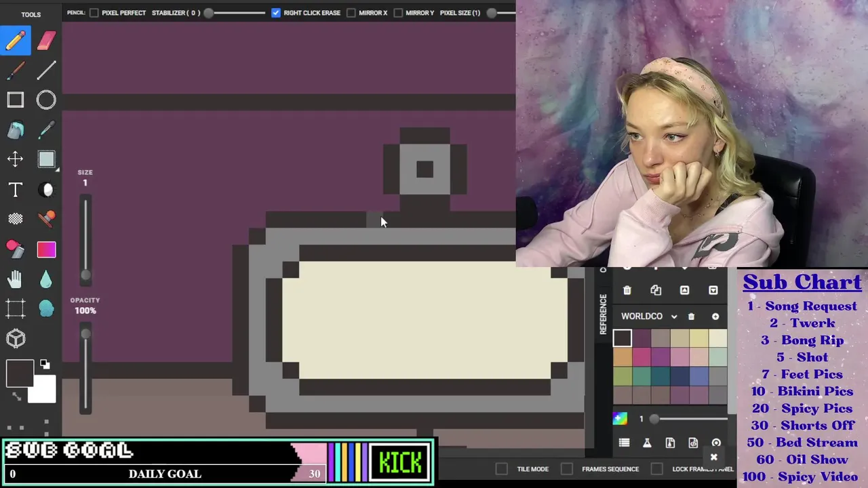Adjust the Opacity vertical slider
Screen dimensions: 868x488
click(85, 369)
